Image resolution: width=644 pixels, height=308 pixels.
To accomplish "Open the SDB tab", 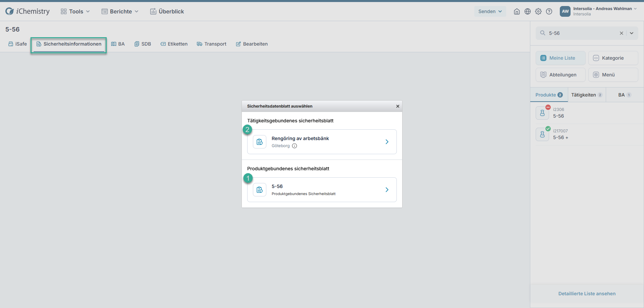I will (x=143, y=44).
